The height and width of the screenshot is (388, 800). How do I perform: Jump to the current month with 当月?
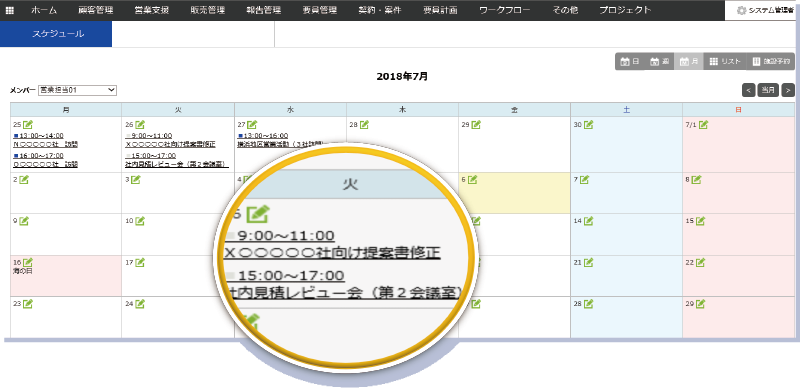(x=768, y=90)
